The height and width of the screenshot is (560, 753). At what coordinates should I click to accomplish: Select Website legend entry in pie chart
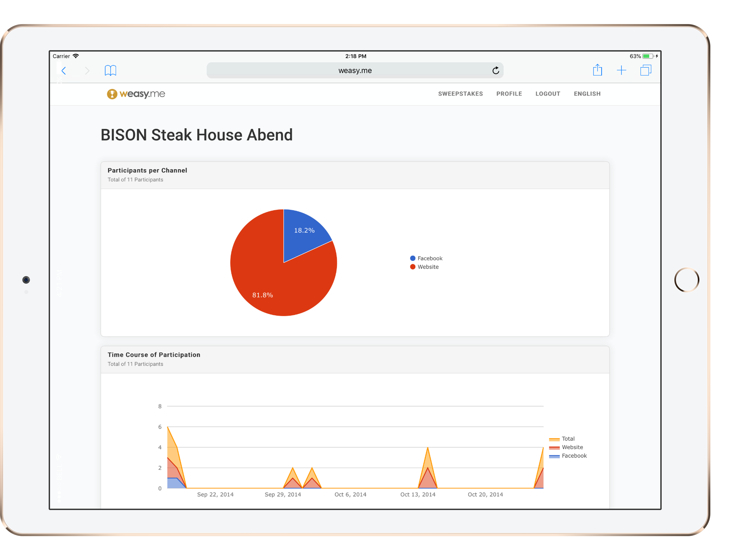428,267
